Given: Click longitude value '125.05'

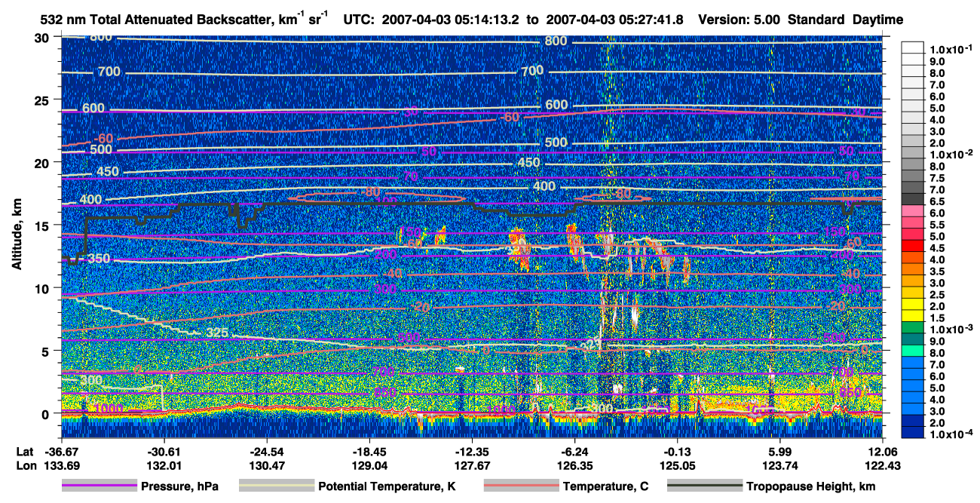Looking at the screenshot, I should 677,465.
